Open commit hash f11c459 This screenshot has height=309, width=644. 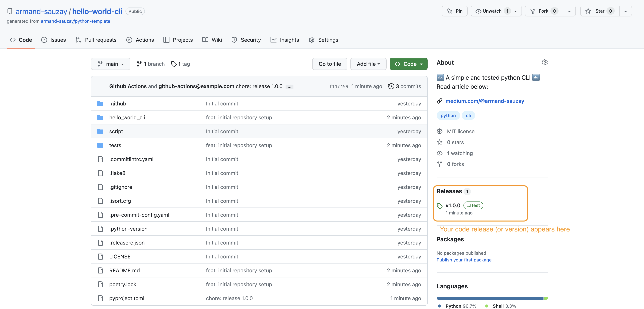coord(339,87)
